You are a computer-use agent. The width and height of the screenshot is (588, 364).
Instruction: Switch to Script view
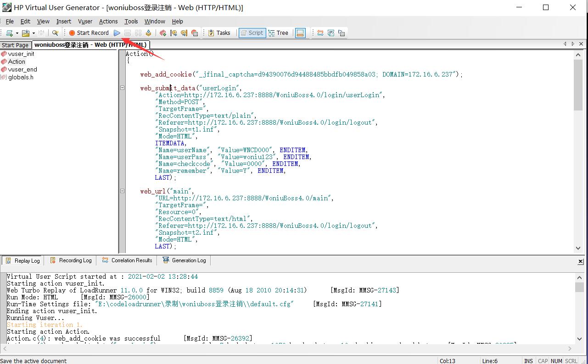click(x=252, y=33)
